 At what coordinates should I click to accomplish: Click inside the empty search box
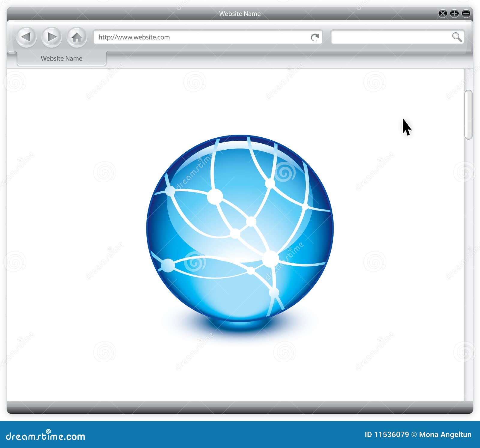tap(390, 37)
